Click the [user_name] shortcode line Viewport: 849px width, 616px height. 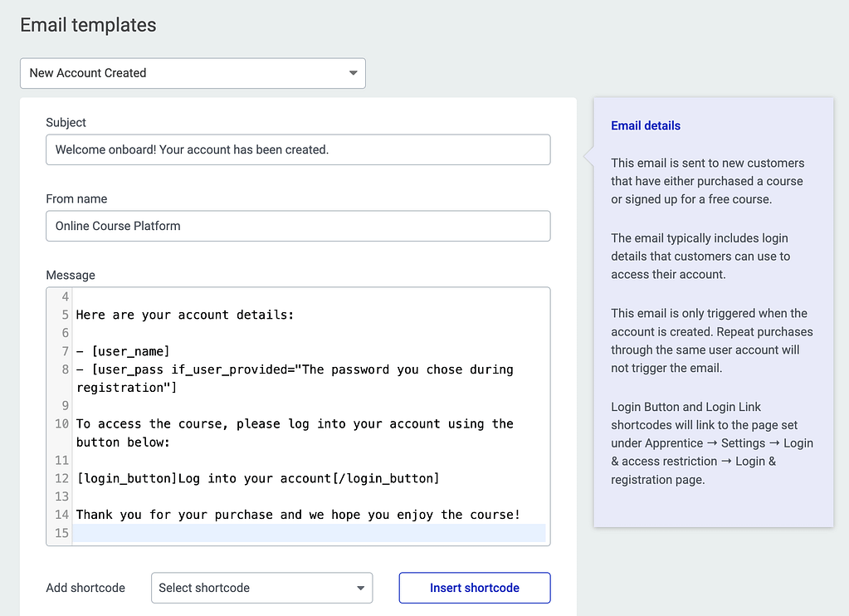coord(123,352)
